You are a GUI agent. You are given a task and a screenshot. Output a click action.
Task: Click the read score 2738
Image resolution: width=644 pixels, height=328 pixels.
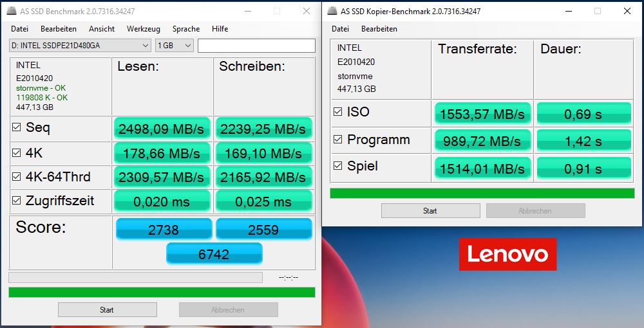(x=164, y=229)
